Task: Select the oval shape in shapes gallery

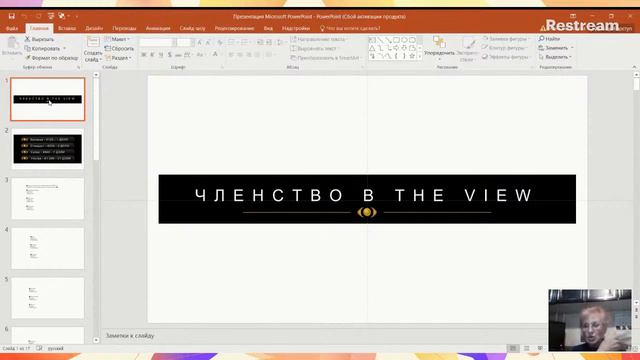Action: [x=404, y=40]
